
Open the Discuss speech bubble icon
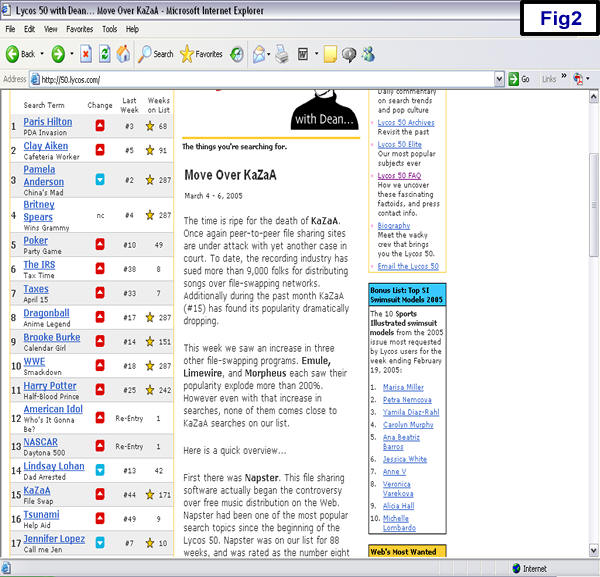(349, 54)
